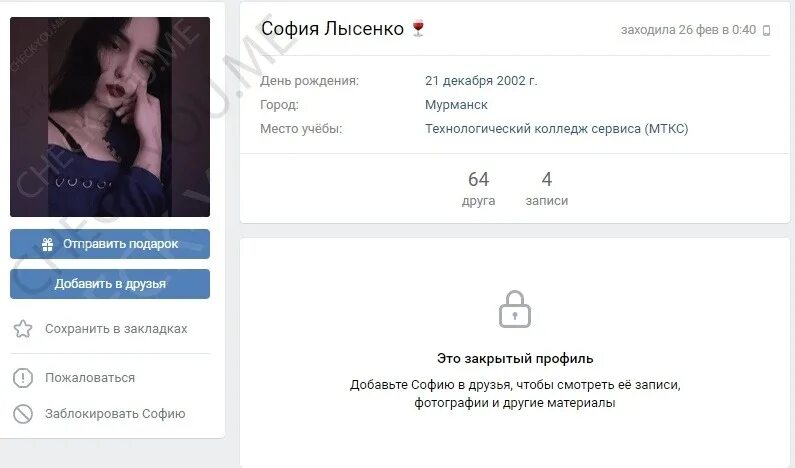Click the star bookmark icon
Screen dimensions: 795x468
23,329
